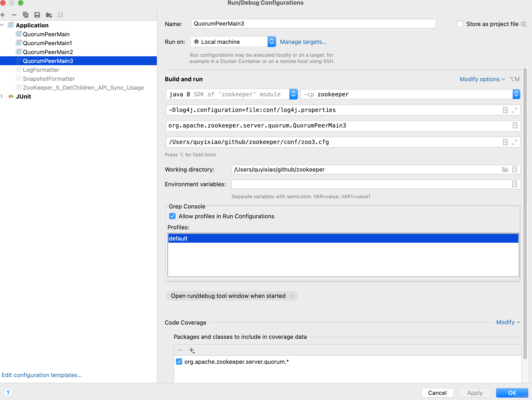Open the Modify options menu

[482, 79]
